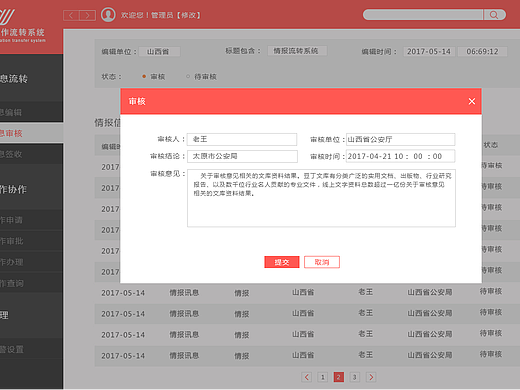Image resolution: width=520 pixels, height=390 pixels.
Task: Select the 待审核 status radio button
Action: coord(188,76)
